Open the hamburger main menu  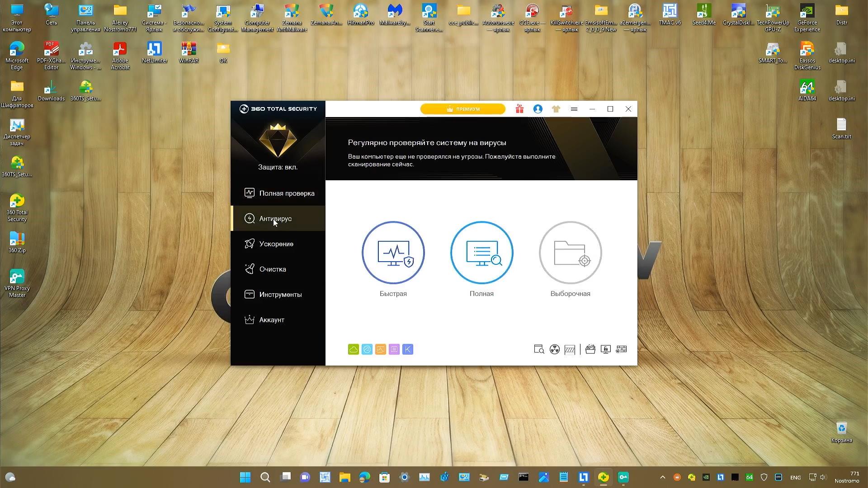574,109
